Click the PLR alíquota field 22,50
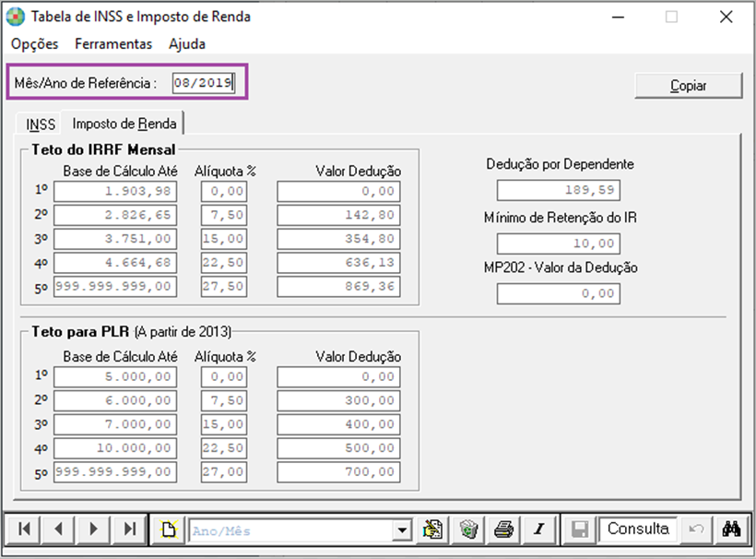 [224, 448]
